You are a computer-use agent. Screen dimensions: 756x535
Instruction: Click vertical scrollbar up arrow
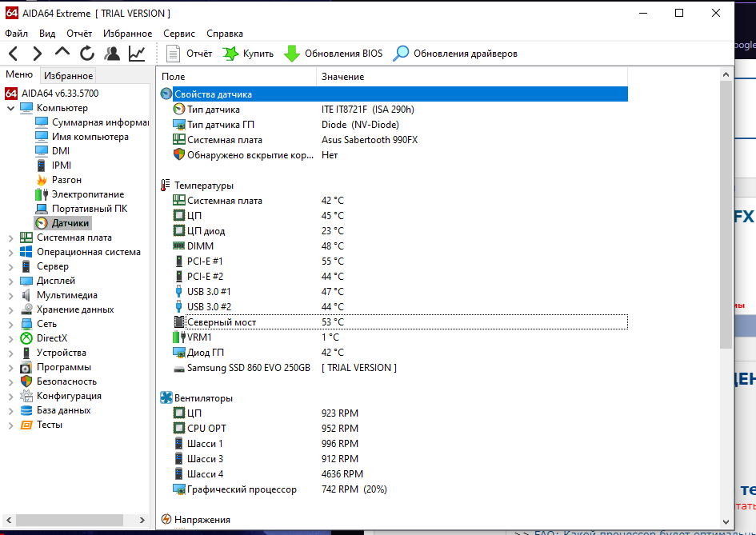point(726,74)
